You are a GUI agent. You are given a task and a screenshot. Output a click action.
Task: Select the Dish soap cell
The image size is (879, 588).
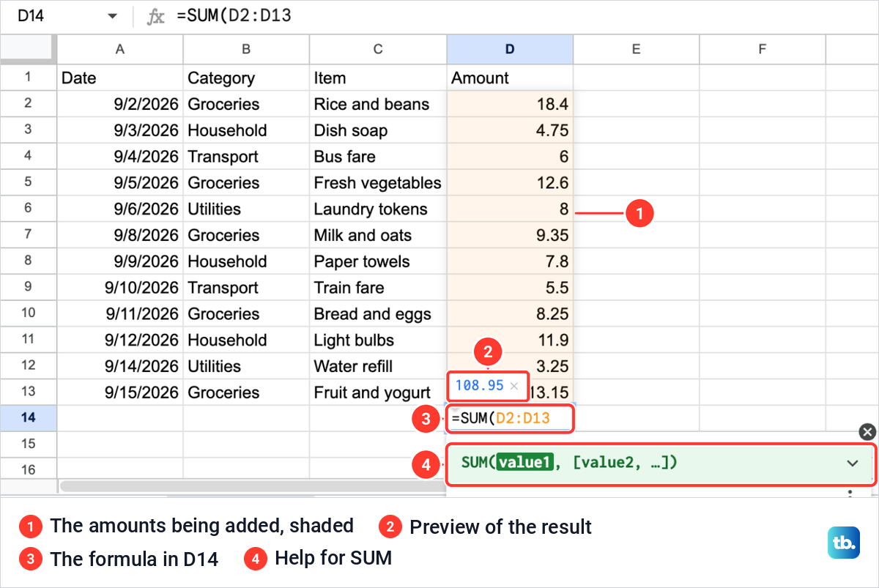click(x=378, y=130)
